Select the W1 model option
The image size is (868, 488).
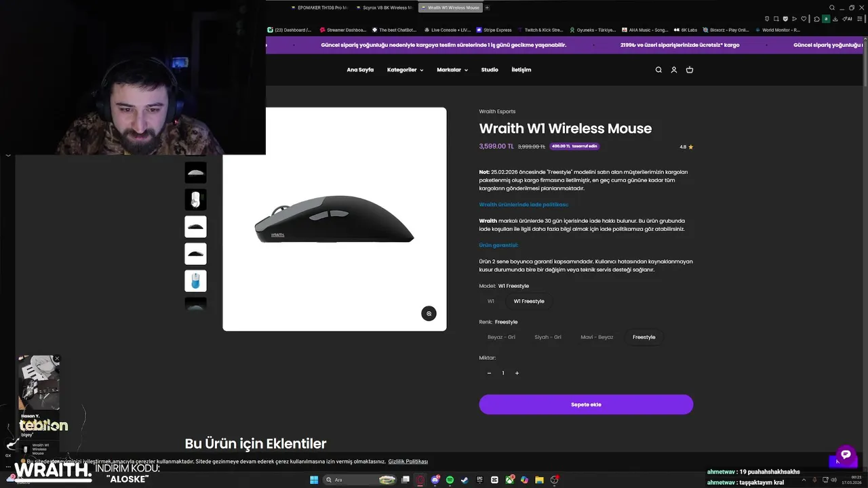(x=491, y=301)
